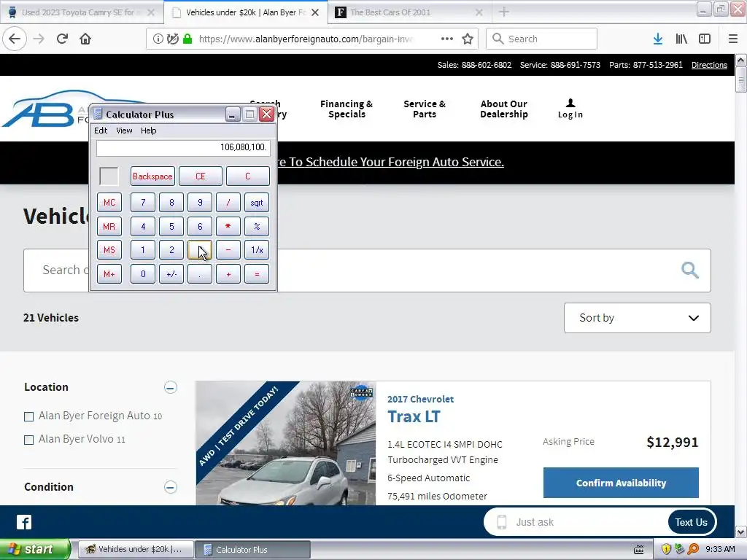
Task: Click sqrt key in Calculator Plus
Action: (x=257, y=203)
